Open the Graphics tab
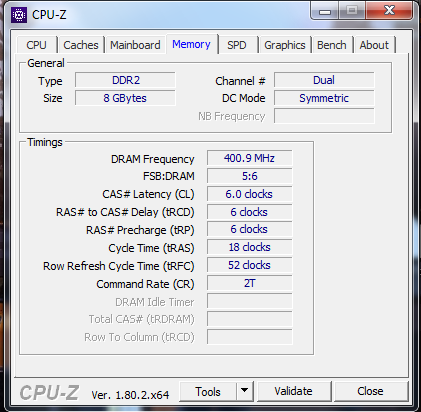Screen dimensions: 421x412 pos(285,45)
